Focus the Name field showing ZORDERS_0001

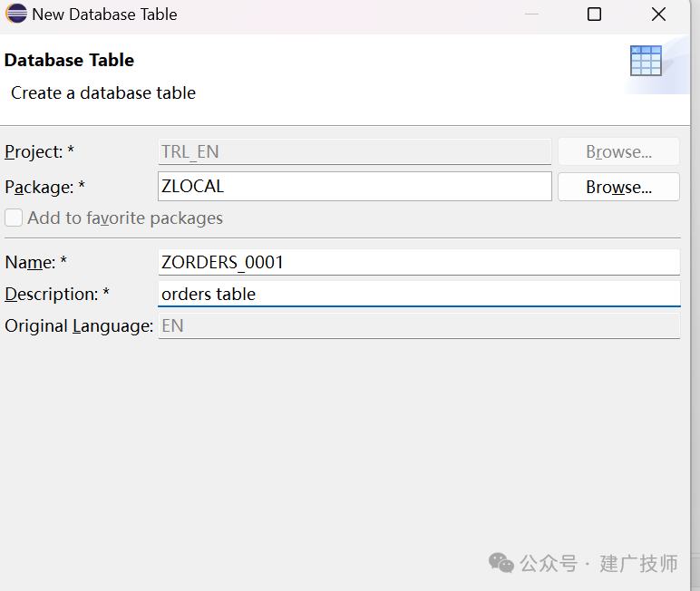[x=419, y=262]
